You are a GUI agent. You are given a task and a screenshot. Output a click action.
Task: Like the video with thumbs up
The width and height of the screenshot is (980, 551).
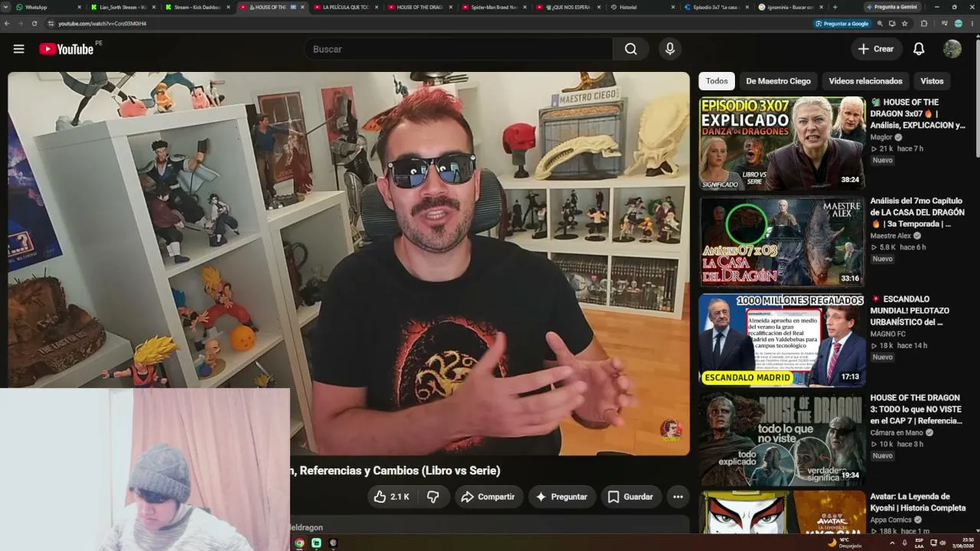click(391, 497)
